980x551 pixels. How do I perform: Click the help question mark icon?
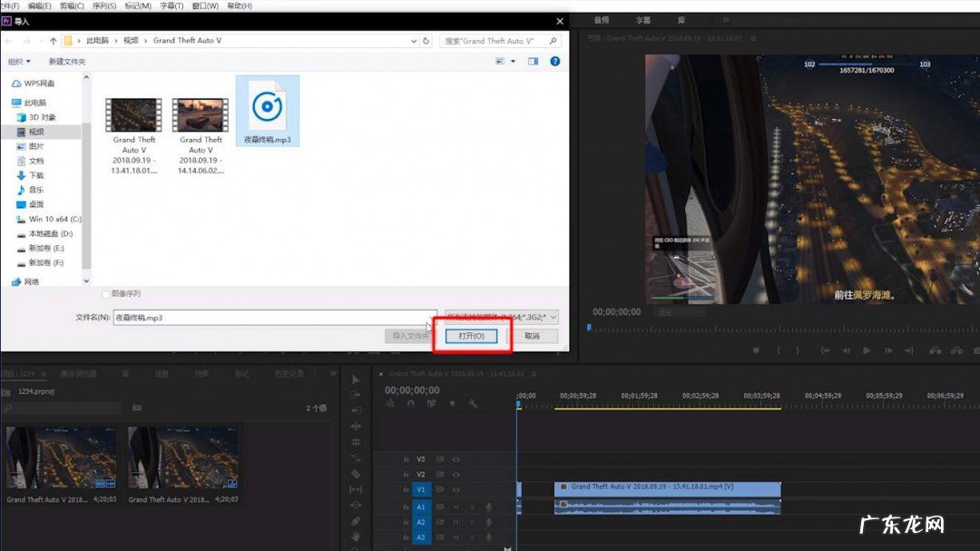555,61
